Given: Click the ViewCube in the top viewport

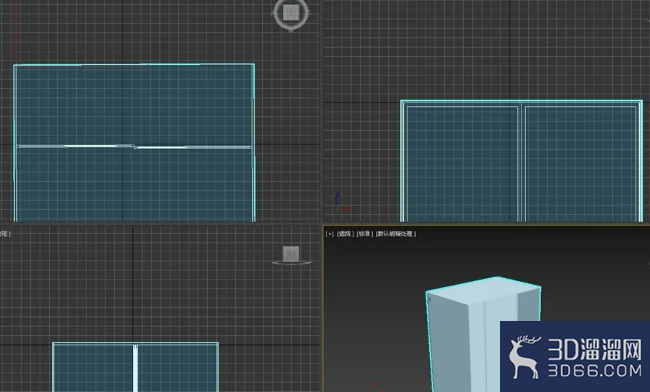Looking at the screenshot, I should pos(291,14).
